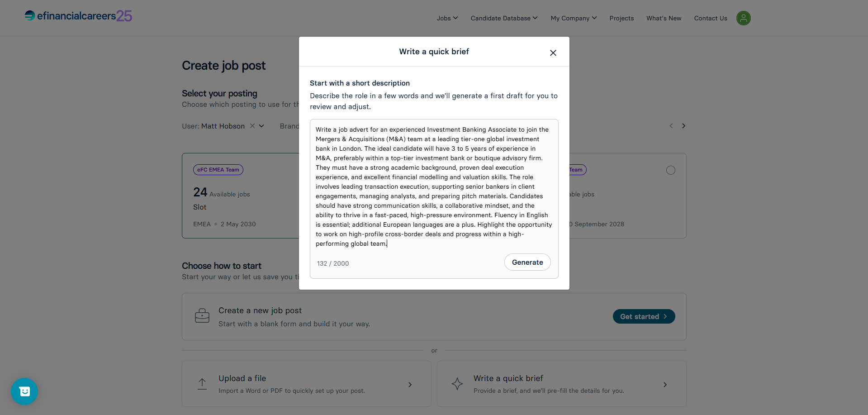Open the green user profile avatar

(x=744, y=18)
